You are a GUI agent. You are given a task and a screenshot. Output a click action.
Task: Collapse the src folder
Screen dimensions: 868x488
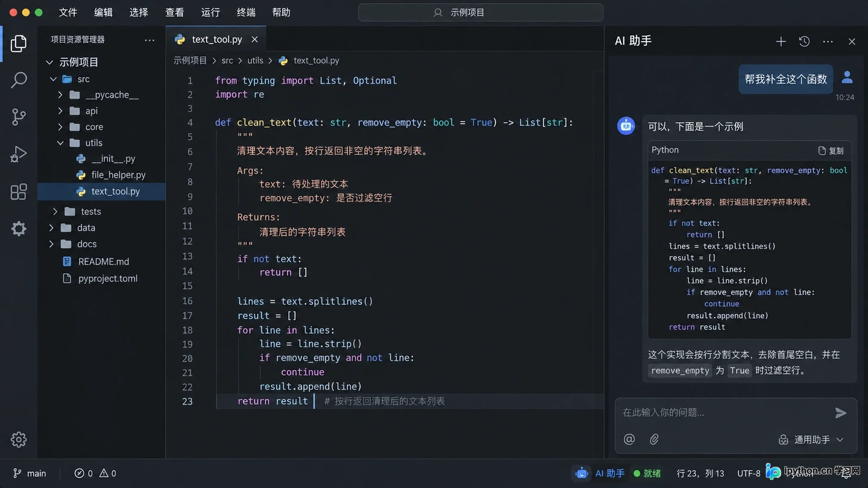[x=54, y=79]
